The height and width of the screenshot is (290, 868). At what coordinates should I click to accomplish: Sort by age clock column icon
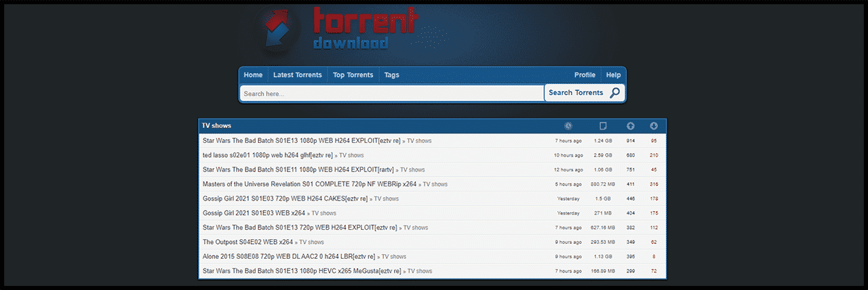(568, 126)
